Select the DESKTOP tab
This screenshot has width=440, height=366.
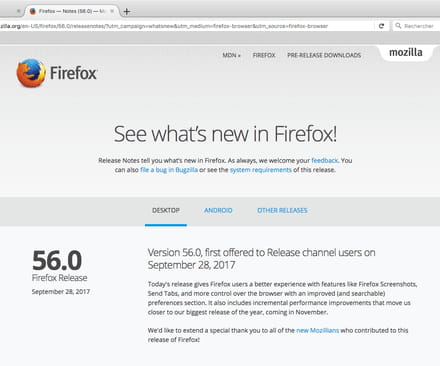(166, 211)
